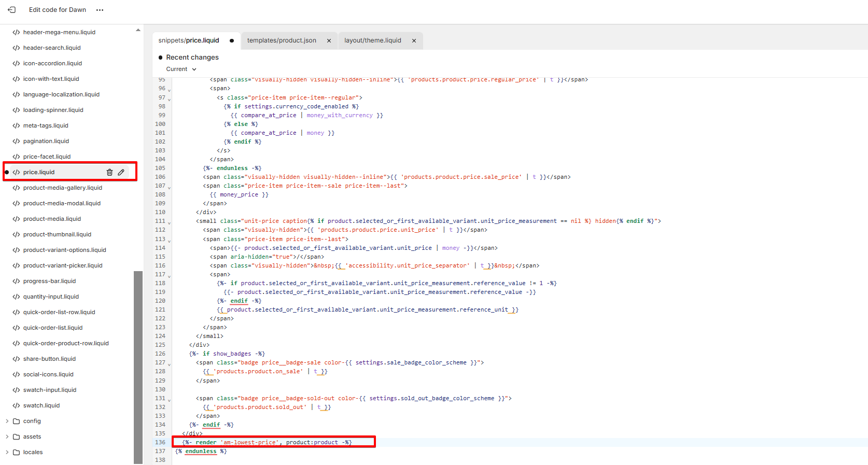This screenshot has width=868, height=465.
Task: Open swatch.liquid file
Action: (41, 405)
